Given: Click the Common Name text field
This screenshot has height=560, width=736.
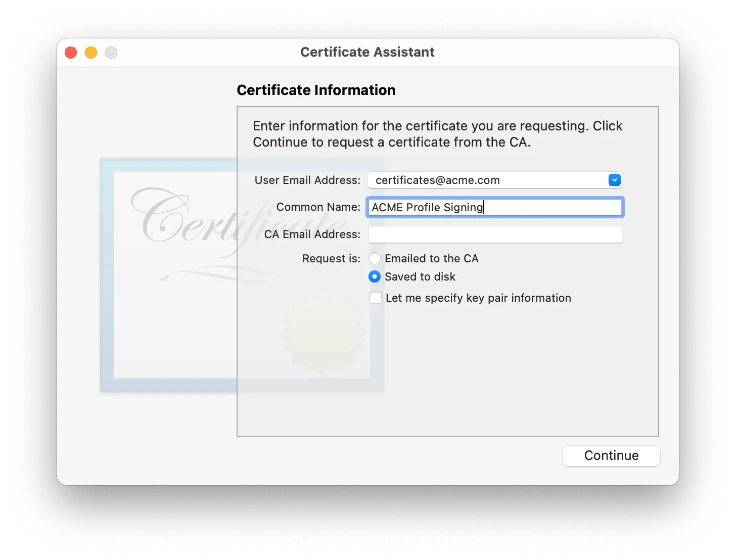Looking at the screenshot, I should click(494, 207).
